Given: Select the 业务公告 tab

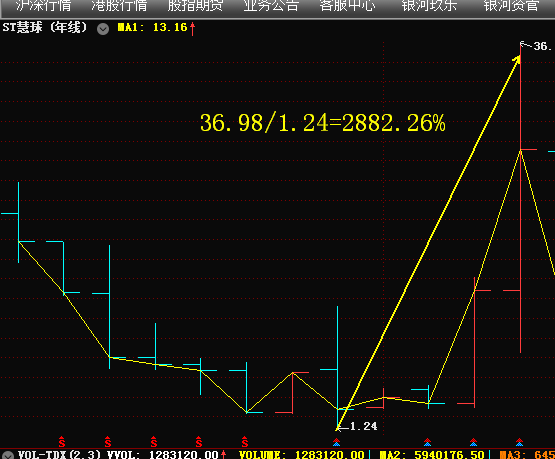Looking at the screenshot, I should 271,6.
